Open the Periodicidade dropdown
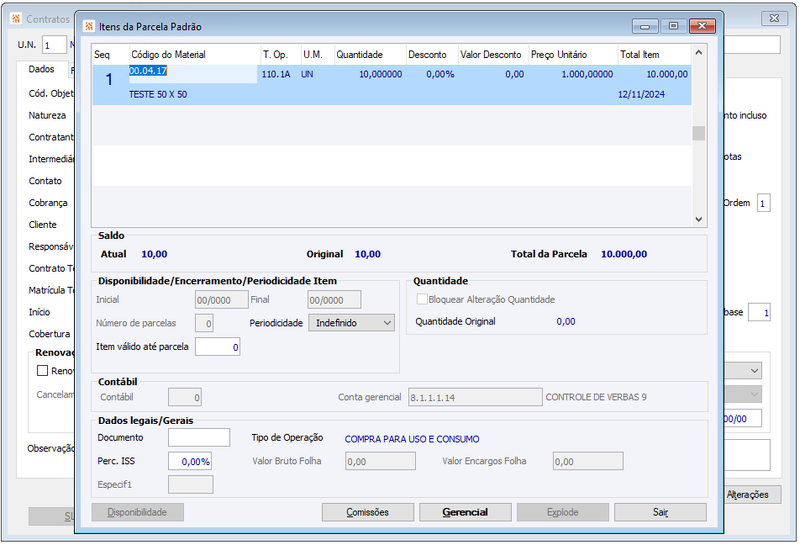 tap(352, 323)
